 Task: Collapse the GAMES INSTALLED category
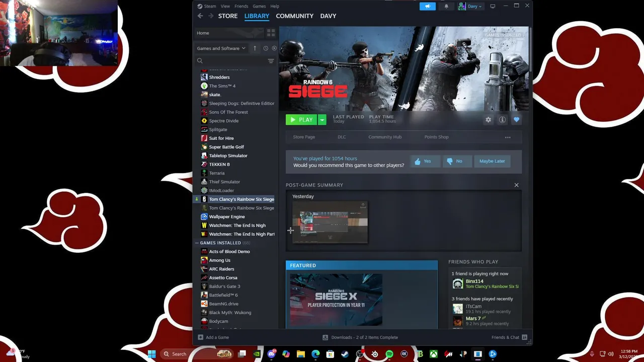[x=197, y=243]
